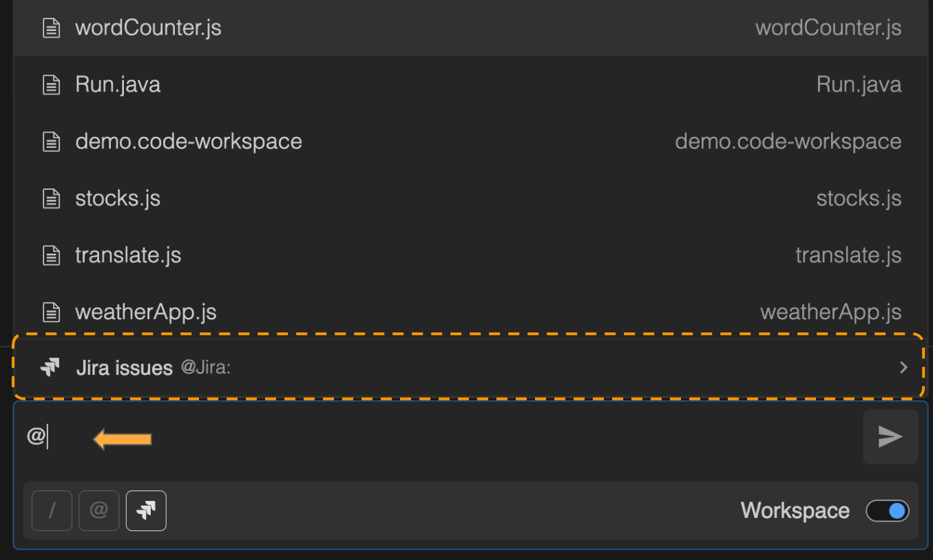This screenshot has height=560, width=933.
Task: Click the wordCounter.js path on the right
Action: click(828, 28)
